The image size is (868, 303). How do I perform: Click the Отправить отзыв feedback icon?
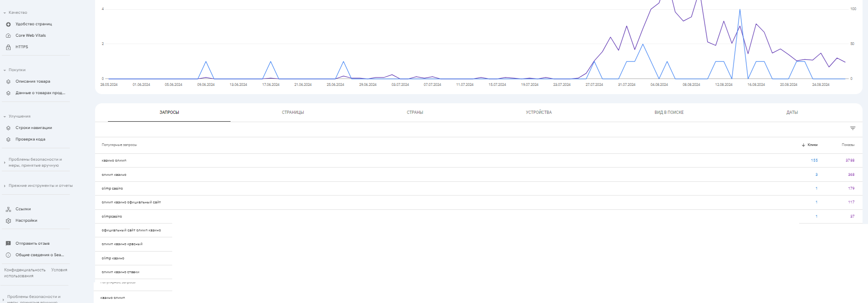pyautogui.click(x=8, y=244)
